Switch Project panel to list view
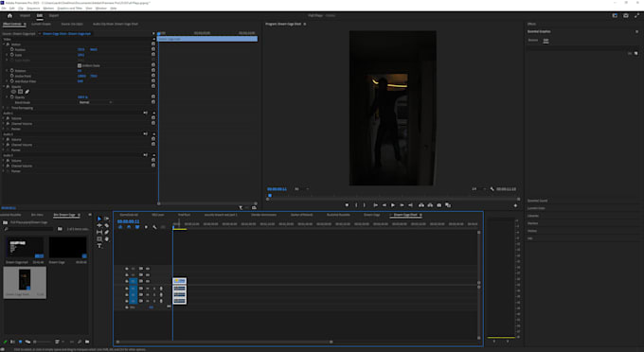644x352 pixels. pos(12,342)
